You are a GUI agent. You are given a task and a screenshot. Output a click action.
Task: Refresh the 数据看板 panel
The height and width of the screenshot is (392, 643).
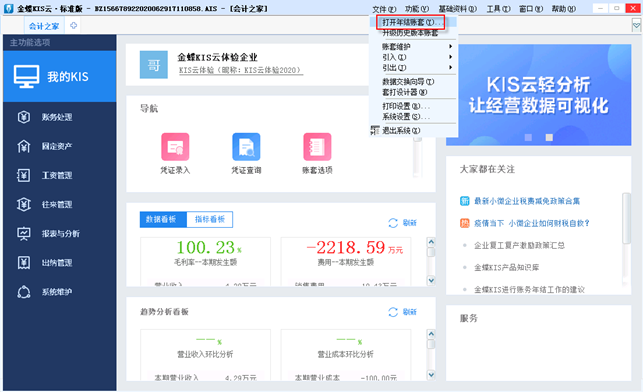[x=402, y=223]
